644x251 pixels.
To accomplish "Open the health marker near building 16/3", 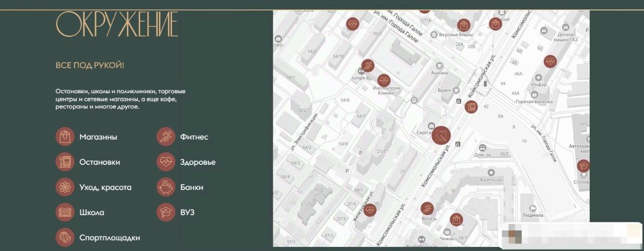I will point(353,24).
